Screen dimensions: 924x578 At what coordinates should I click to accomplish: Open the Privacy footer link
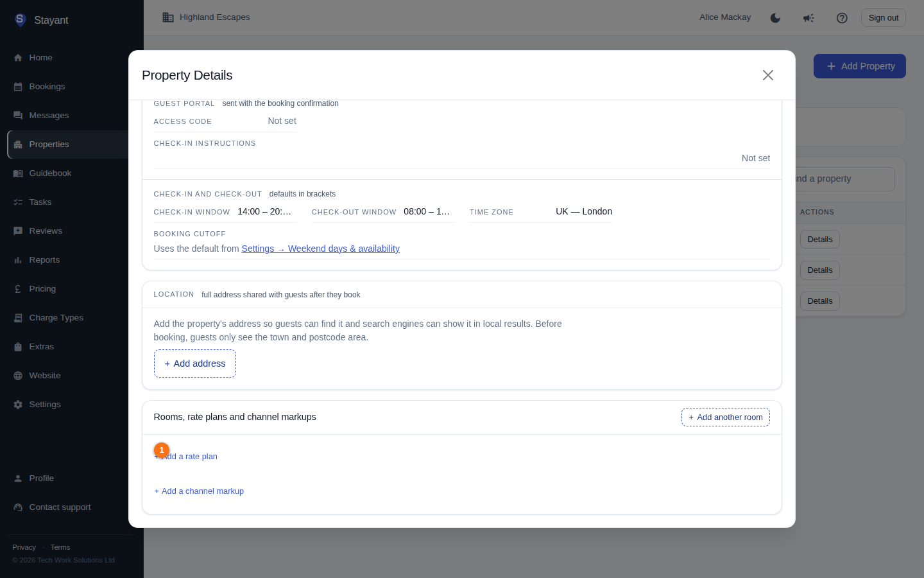click(x=24, y=547)
